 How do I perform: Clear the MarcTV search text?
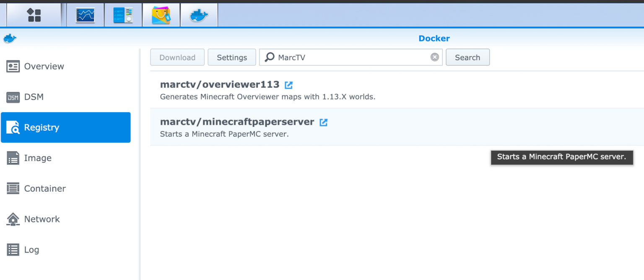pos(435,57)
